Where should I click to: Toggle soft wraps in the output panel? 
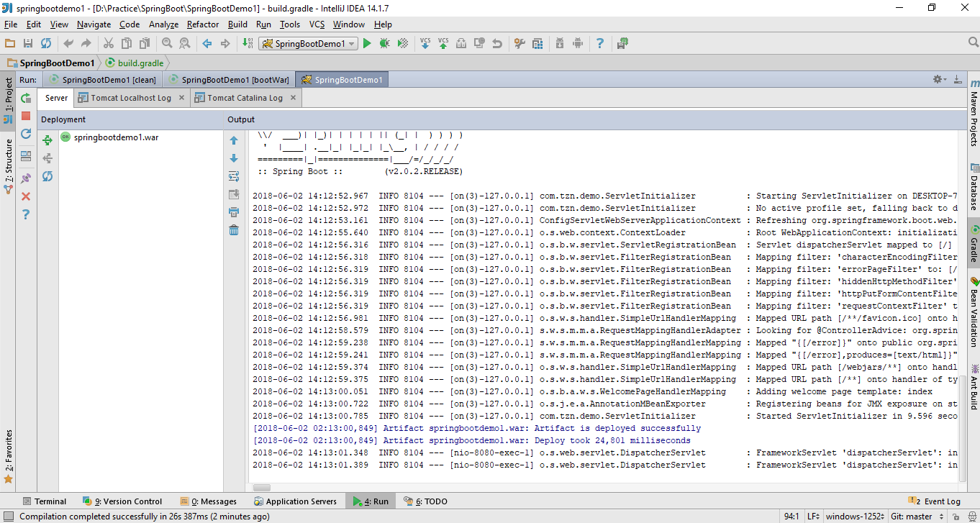tap(233, 175)
